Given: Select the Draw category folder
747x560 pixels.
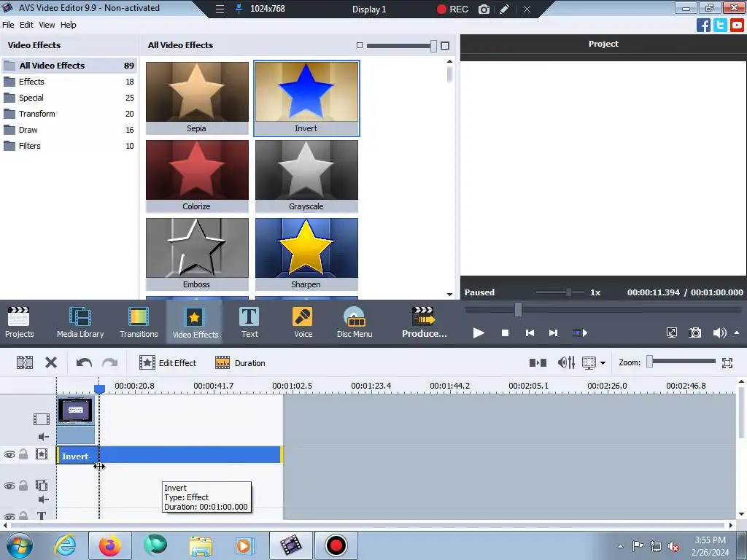Looking at the screenshot, I should click(x=69, y=130).
